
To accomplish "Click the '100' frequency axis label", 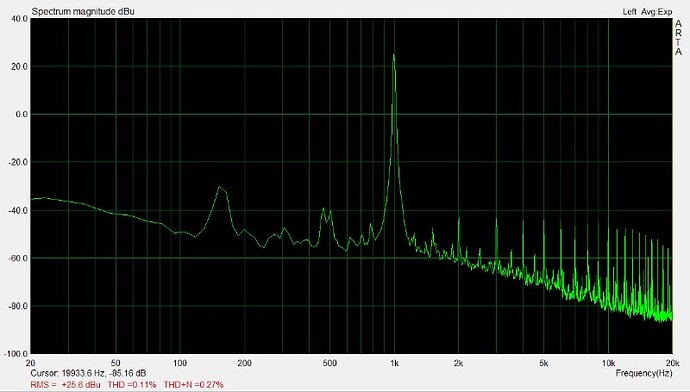I will coord(180,363).
